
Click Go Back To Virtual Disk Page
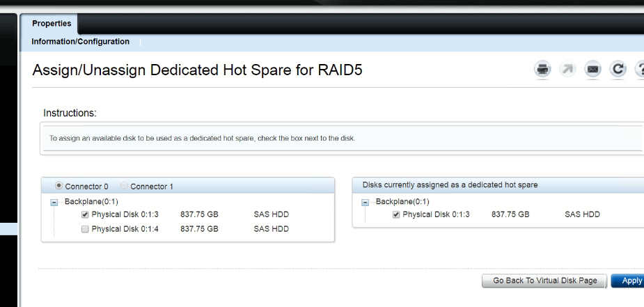click(x=544, y=281)
